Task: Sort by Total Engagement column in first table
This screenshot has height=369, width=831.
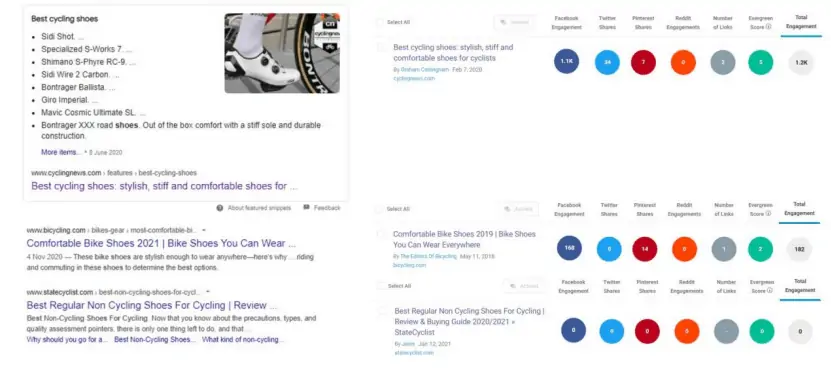Action: [801, 21]
